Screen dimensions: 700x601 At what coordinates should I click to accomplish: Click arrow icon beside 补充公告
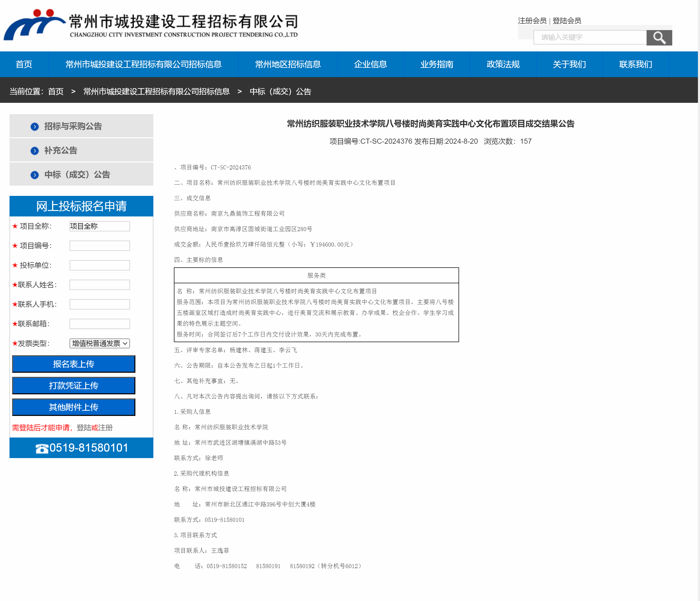[x=34, y=151]
